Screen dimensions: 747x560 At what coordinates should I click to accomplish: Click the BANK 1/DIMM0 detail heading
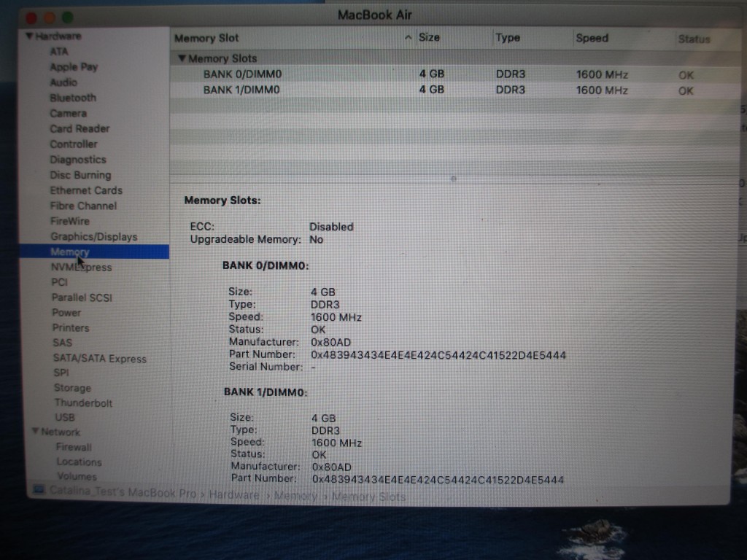click(266, 392)
